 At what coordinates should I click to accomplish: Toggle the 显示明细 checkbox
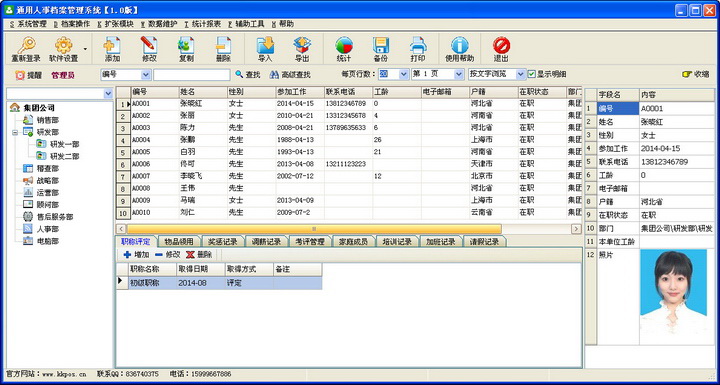click(532, 74)
